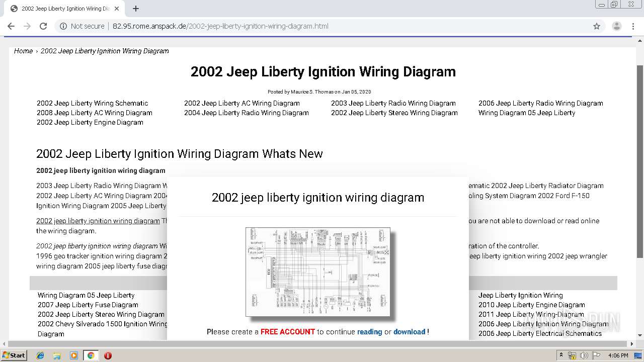Open Jeep Liberty Ignition Wiring link

(x=521, y=295)
